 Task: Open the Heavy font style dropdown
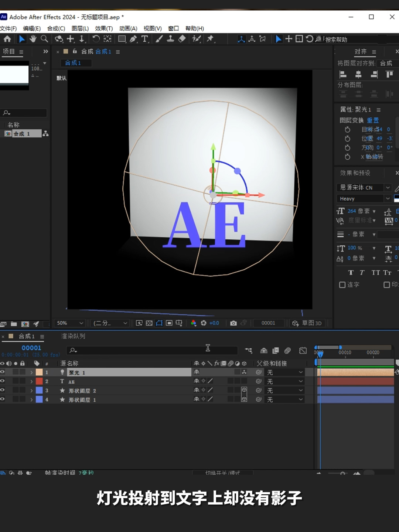pyautogui.click(x=364, y=198)
